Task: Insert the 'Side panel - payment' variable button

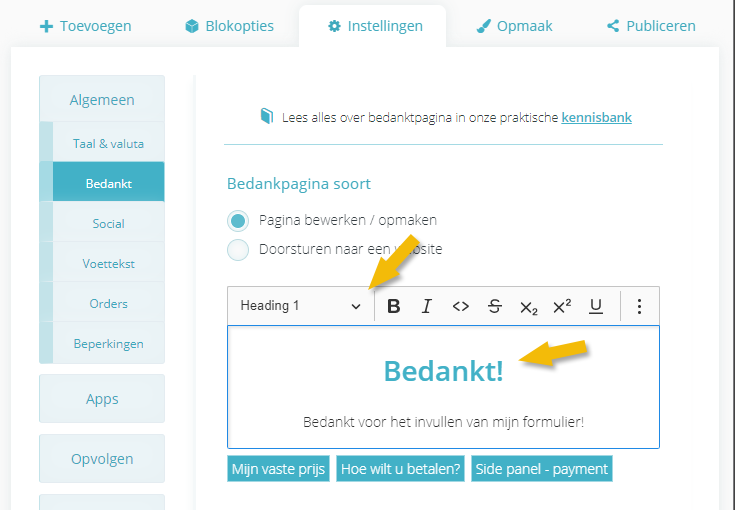Action: (x=542, y=469)
